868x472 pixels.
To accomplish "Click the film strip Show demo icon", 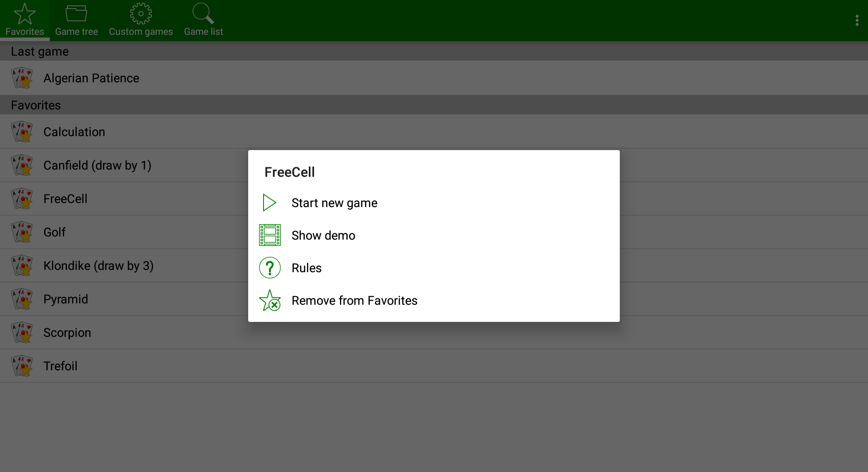I will click(270, 235).
